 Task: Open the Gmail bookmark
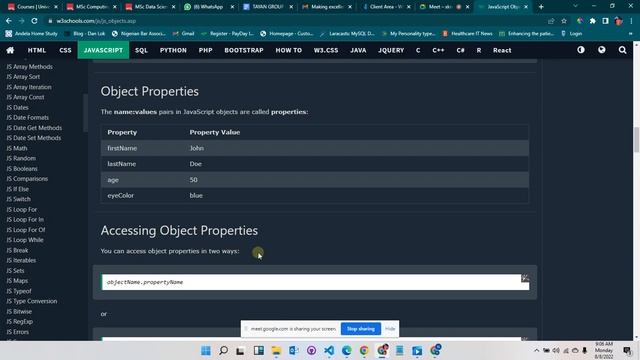pos(184,34)
